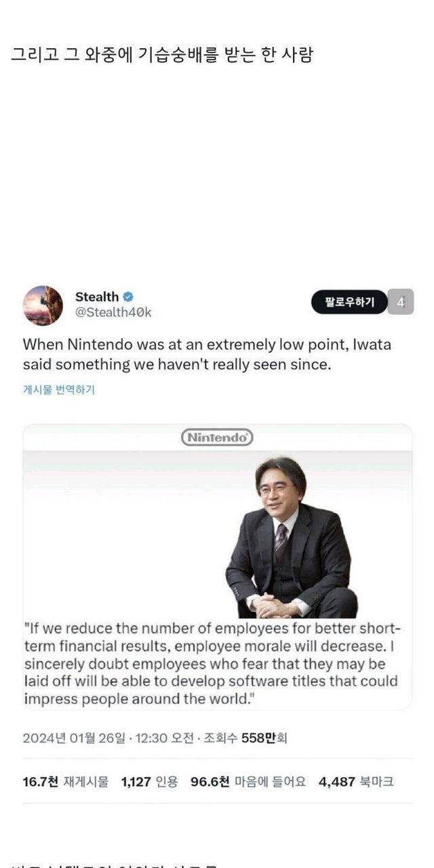View the 1,127 인용 quotes list
Viewport: 434px width, 868px height.
point(149,782)
